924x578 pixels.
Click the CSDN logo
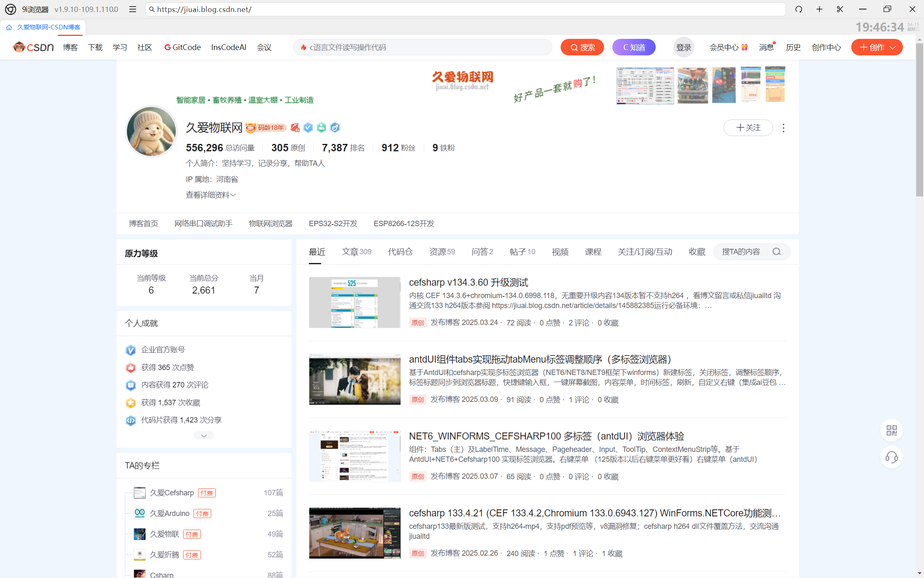pos(34,47)
